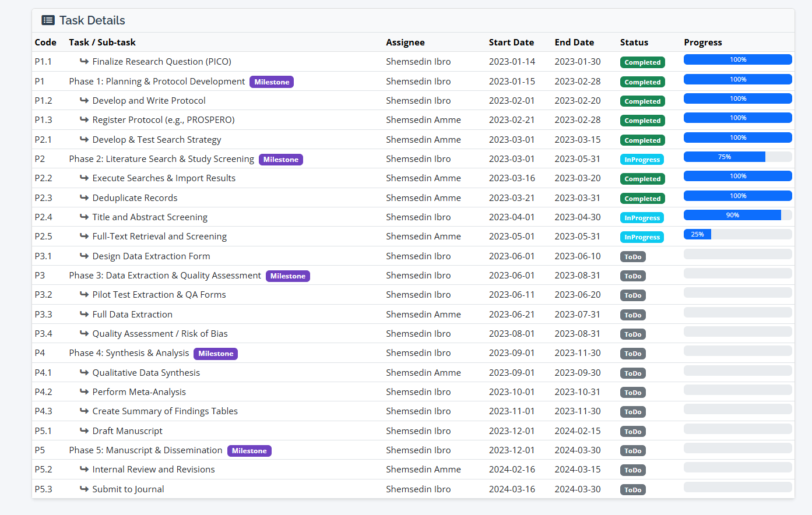This screenshot has width=812, height=515.
Task: Click the ToDo status badge for Design Data Extraction Form
Action: click(x=632, y=257)
